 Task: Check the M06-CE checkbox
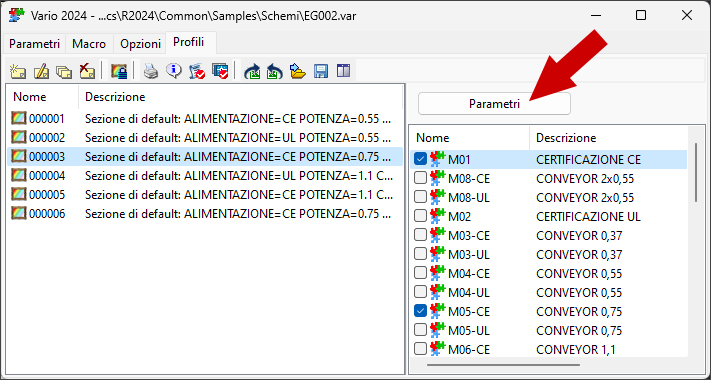click(420, 349)
